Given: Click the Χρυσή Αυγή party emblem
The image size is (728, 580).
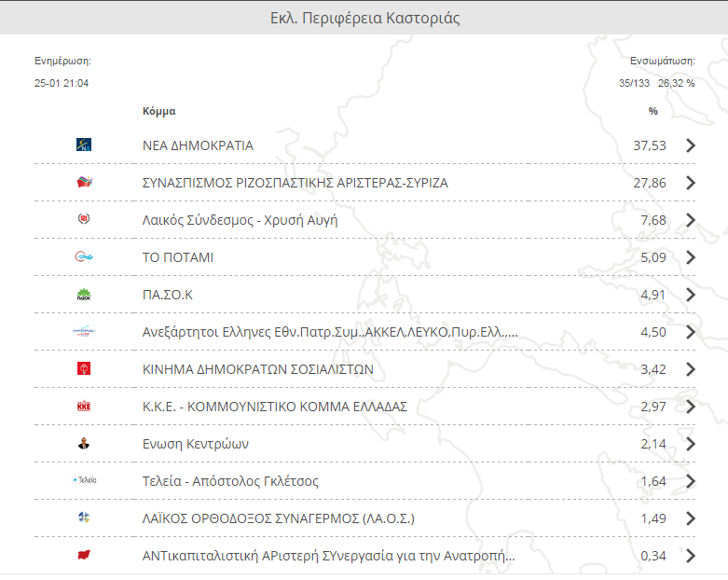Looking at the screenshot, I should tap(84, 219).
